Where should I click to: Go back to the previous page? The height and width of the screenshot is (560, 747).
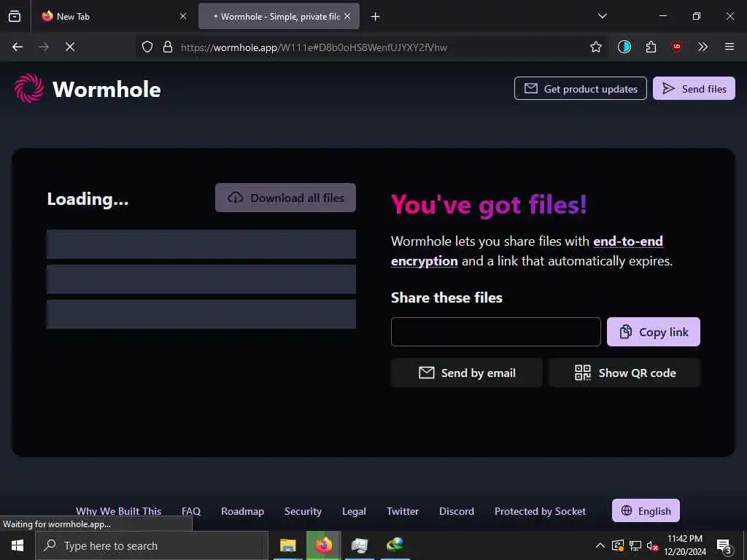[x=18, y=47]
